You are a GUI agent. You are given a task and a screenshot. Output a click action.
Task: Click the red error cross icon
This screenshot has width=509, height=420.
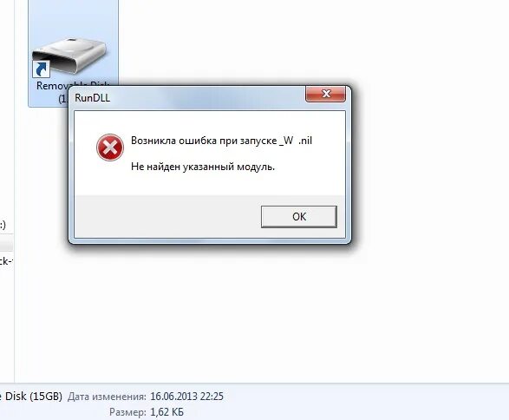[110, 148]
